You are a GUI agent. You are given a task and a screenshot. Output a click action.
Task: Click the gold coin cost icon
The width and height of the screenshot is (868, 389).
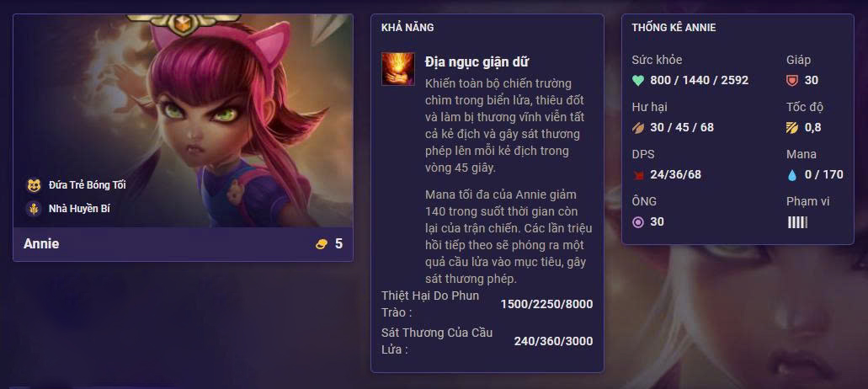(322, 244)
